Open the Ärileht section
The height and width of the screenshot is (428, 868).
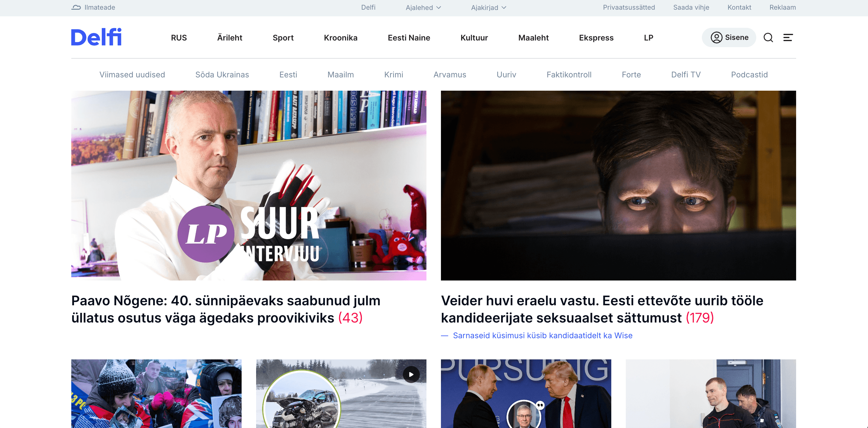[230, 38]
